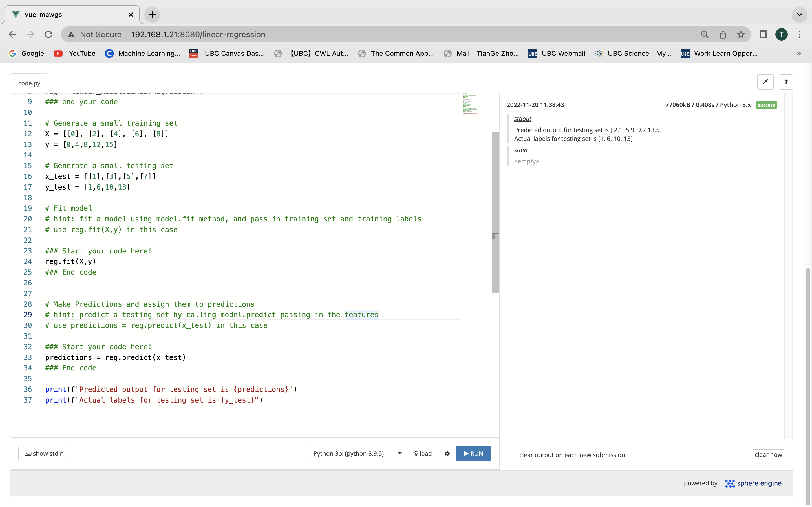Open the help question mark button

click(x=786, y=82)
